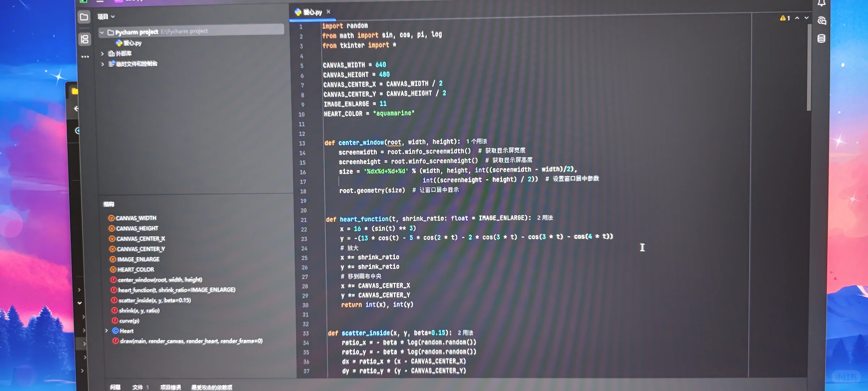Close the 爱心.py editor tab
The image size is (868, 391).
[328, 12]
